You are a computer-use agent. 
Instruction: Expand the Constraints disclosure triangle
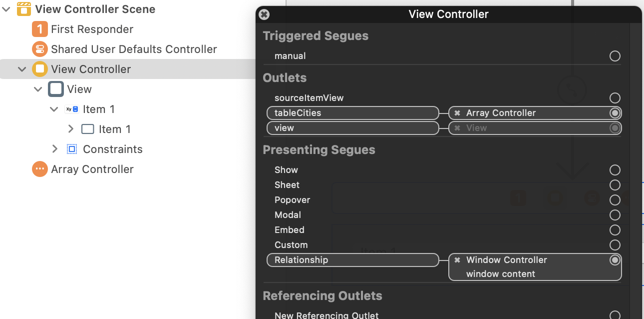tap(55, 149)
